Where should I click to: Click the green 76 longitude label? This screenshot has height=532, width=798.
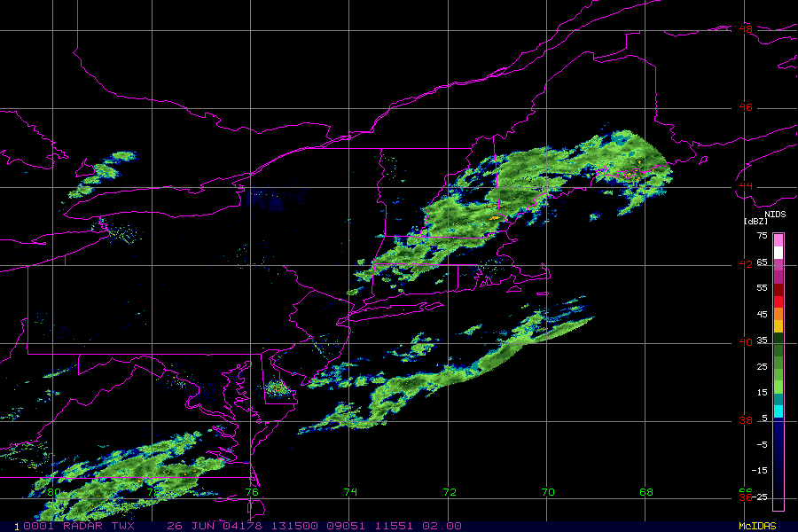pyautogui.click(x=252, y=492)
